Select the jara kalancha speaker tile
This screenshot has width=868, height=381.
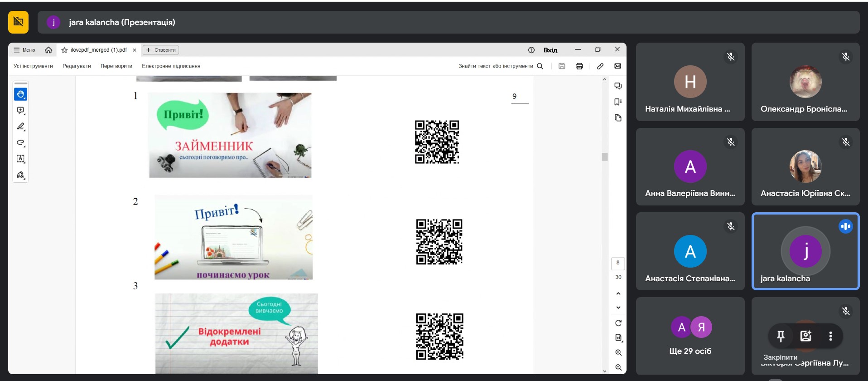pos(805,251)
